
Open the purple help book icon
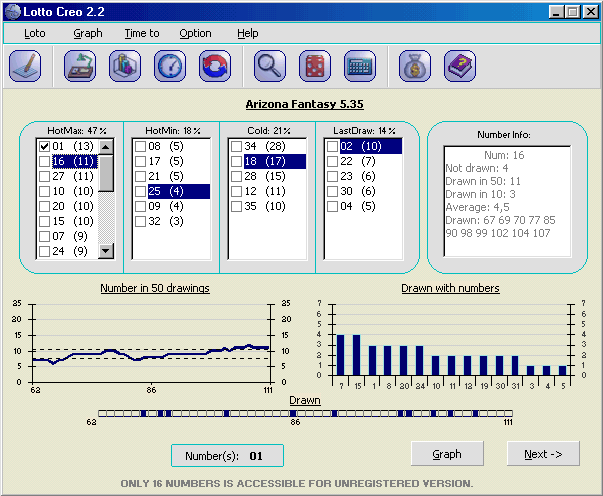click(460, 66)
